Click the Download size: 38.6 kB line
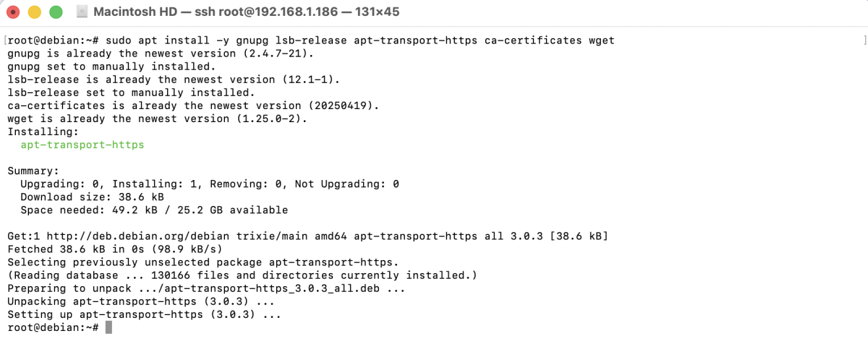This screenshot has height=344, width=868. click(92, 197)
